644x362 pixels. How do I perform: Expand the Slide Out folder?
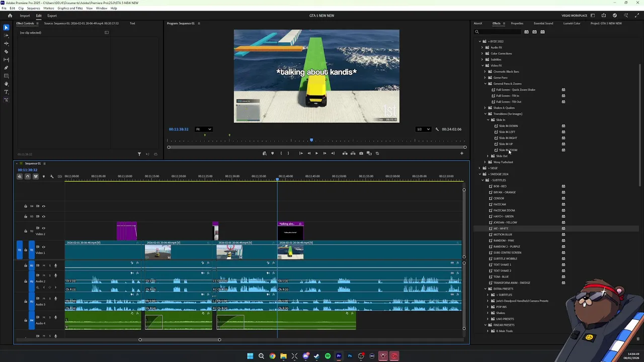pyautogui.click(x=488, y=156)
